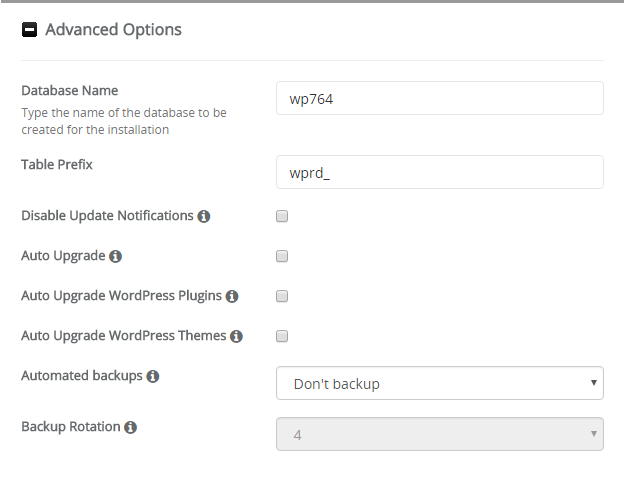Enable Disable Update Notifications checkbox
This screenshot has width=626, height=495.
[282, 216]
